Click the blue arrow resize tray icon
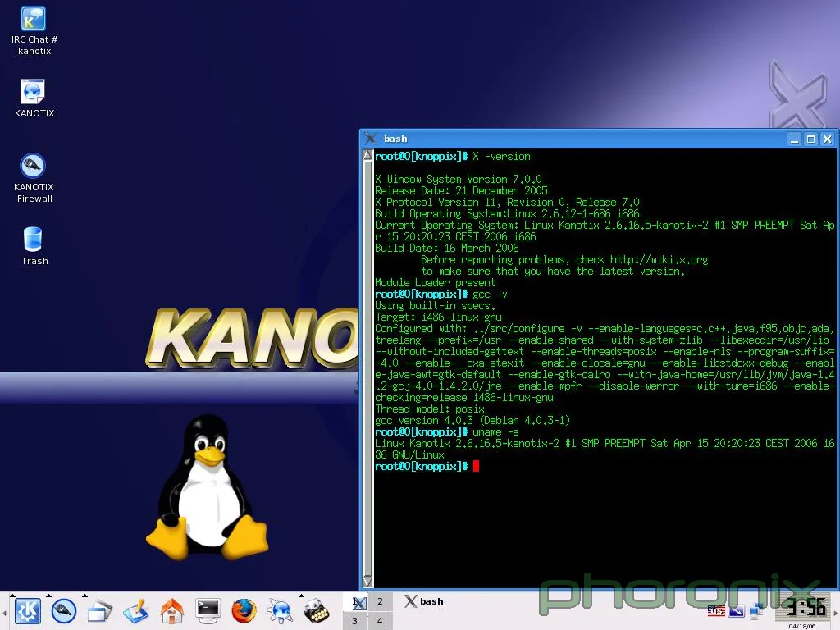The image size is (840, 630). click(737, 610)
